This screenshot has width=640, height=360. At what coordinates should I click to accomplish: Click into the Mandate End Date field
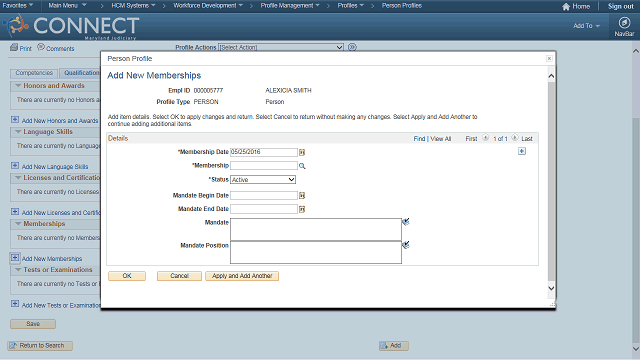[264, 209]
